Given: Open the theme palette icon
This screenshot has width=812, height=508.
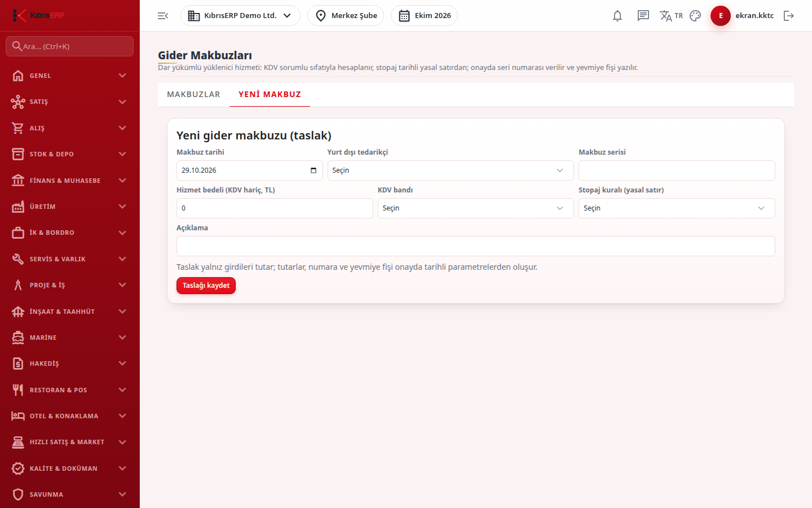Looking at the screenshot, I should (x=695, y=16).
